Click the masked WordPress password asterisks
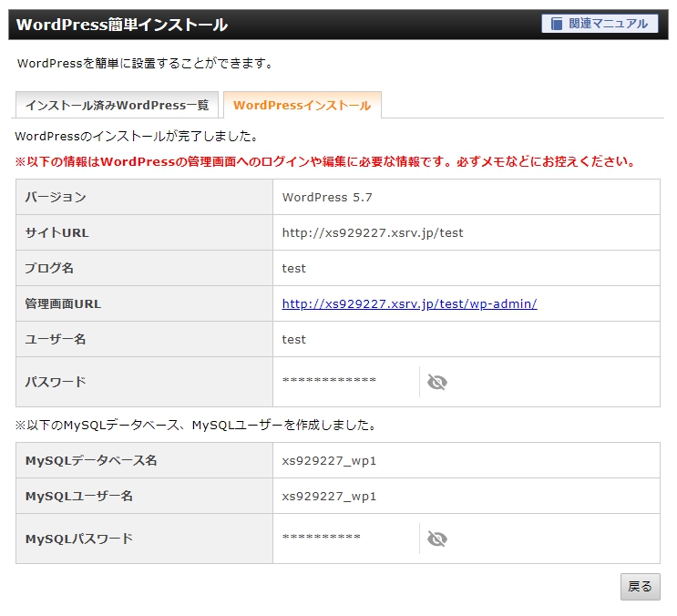677x616 pixels. click(329, 380)
